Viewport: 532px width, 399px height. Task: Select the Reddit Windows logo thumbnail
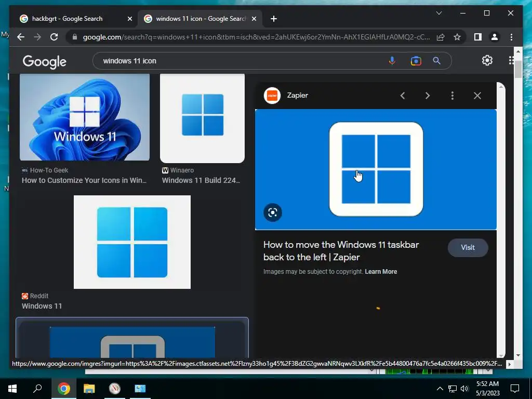pyautogui.click(x=132, y=242)
